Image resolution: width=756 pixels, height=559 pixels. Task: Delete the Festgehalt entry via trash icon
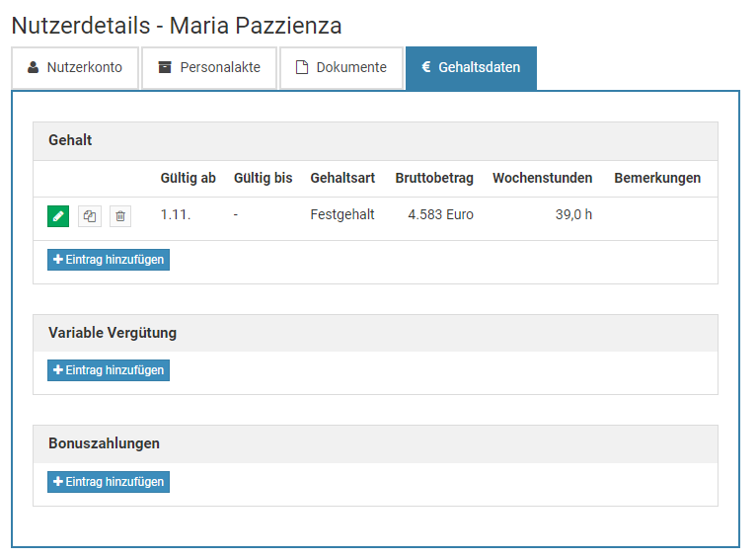[119, 215]
